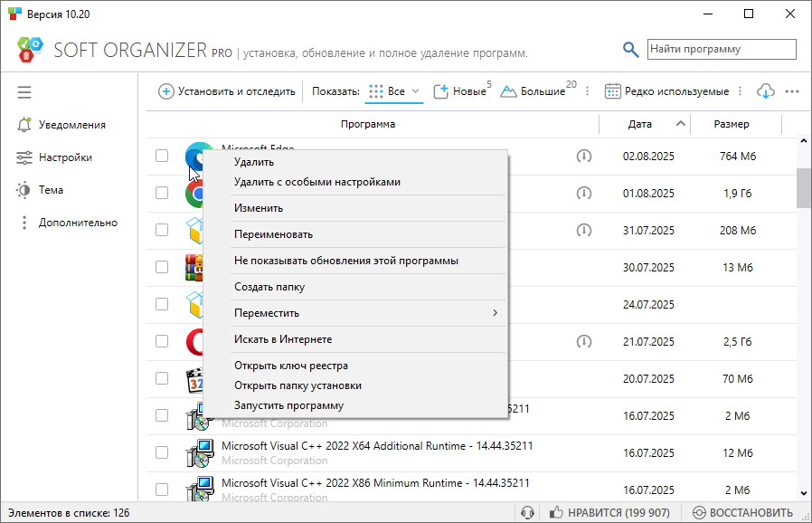Click the Soft Organizer logo icon
Image resolution: width=812 pixels, height=523 pixels.
click(x=30, y=50)
